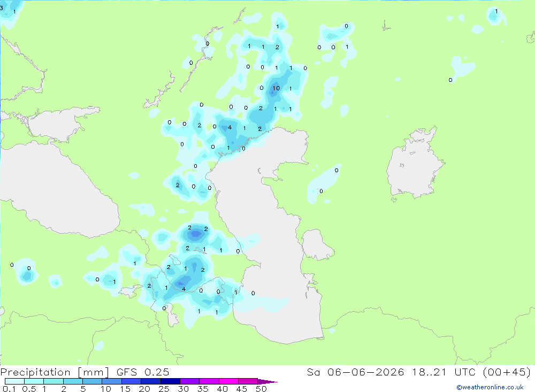The height and width of the screenshot is (392, 535).
Task: Select the 2–5 mm legend color swatch
Action: click(x=73, y=381)
